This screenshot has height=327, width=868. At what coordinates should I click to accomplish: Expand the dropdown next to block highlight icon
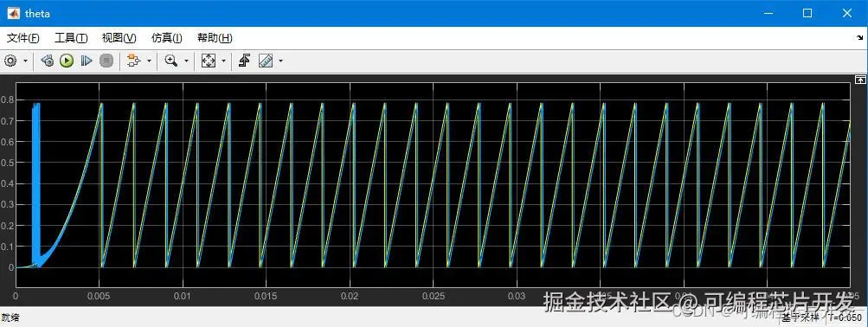[149, 61]
